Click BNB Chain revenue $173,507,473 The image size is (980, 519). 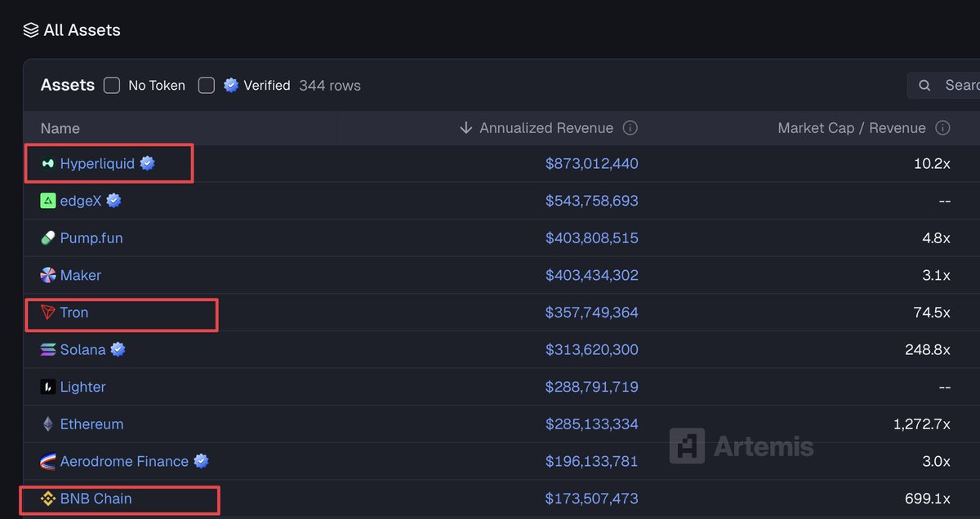tap(592, 499)
